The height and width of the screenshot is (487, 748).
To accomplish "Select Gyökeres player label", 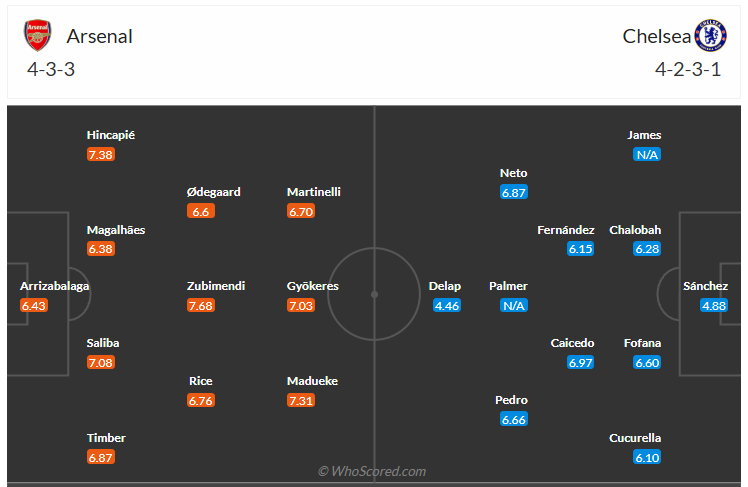I will [313, 286].
